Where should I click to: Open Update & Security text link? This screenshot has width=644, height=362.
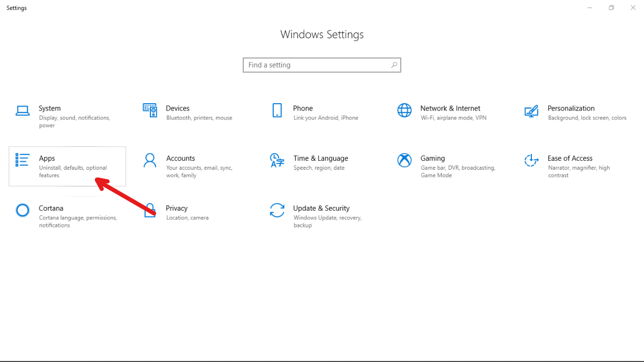[x=321, y=208]
